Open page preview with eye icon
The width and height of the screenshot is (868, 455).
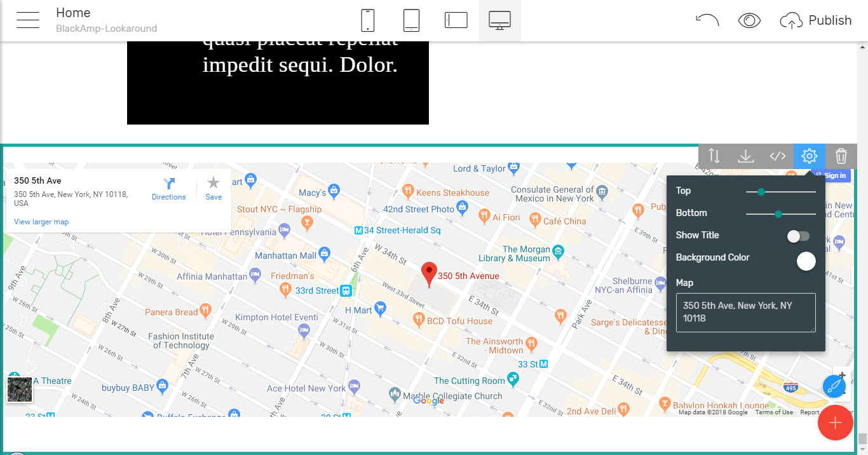tap(749, 20)
